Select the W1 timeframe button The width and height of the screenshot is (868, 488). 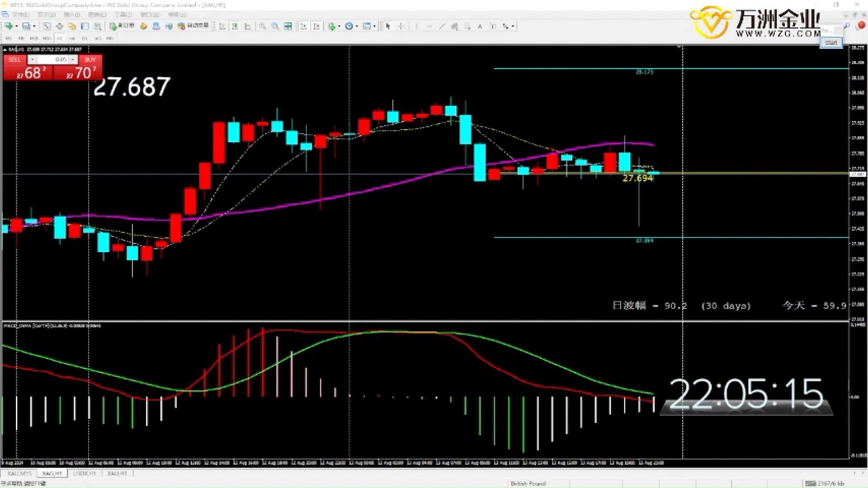pos(97,38)
